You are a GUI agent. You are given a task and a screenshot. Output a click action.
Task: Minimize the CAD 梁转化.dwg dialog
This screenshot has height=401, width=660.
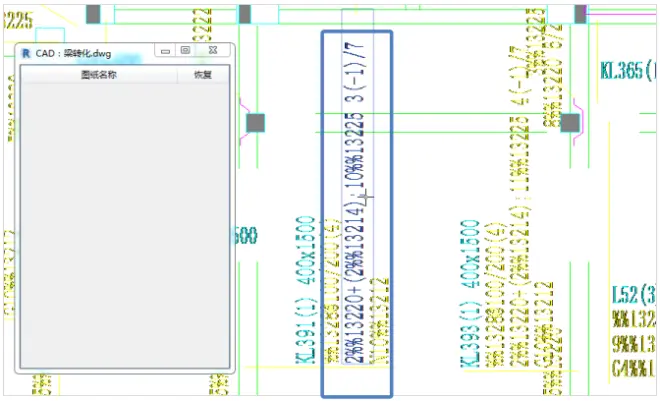165,51
